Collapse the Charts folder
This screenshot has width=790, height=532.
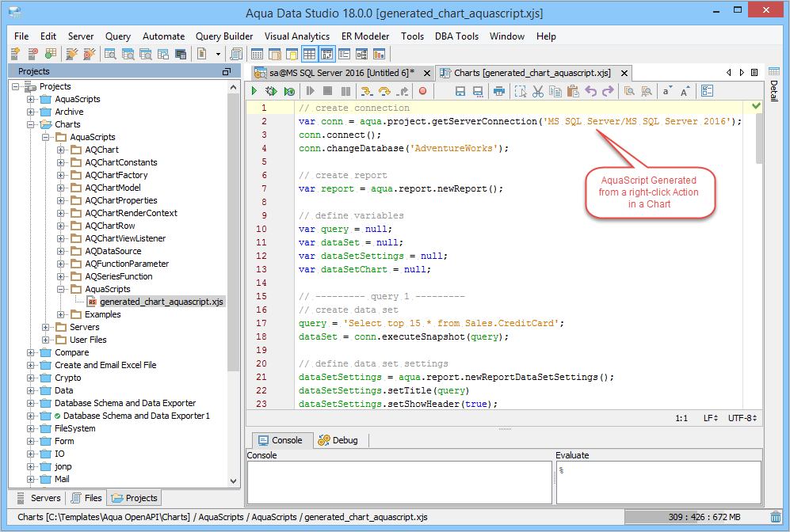(31, 124)
